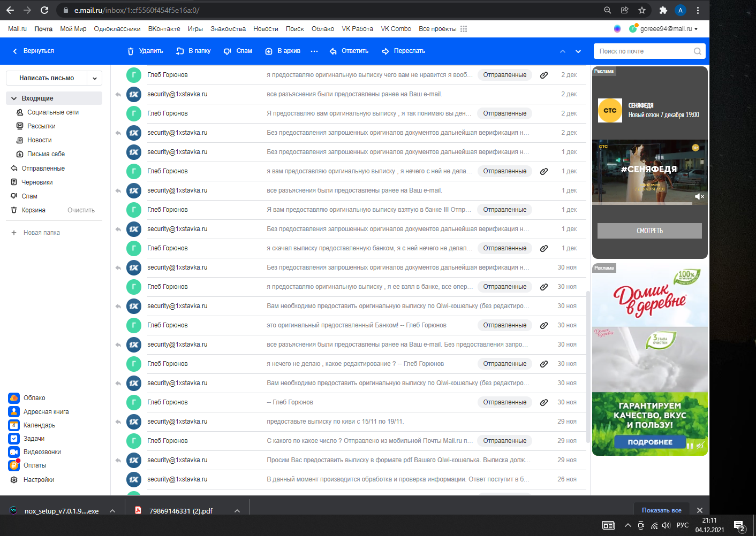
Task: Open the Cloud (Облако) sidebar icon
Action: pos(14,398)
